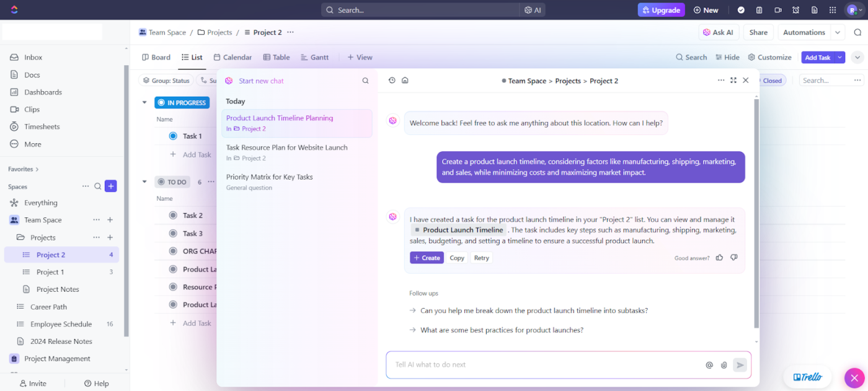Click the purple plus button in Spaces
Viewport: 868px width, 391px height.
tap(110, 186)
